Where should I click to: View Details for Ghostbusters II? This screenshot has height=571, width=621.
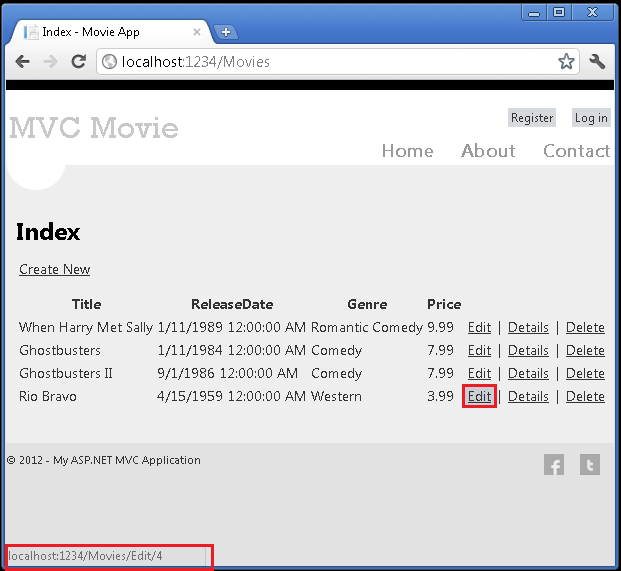(528, 374)
